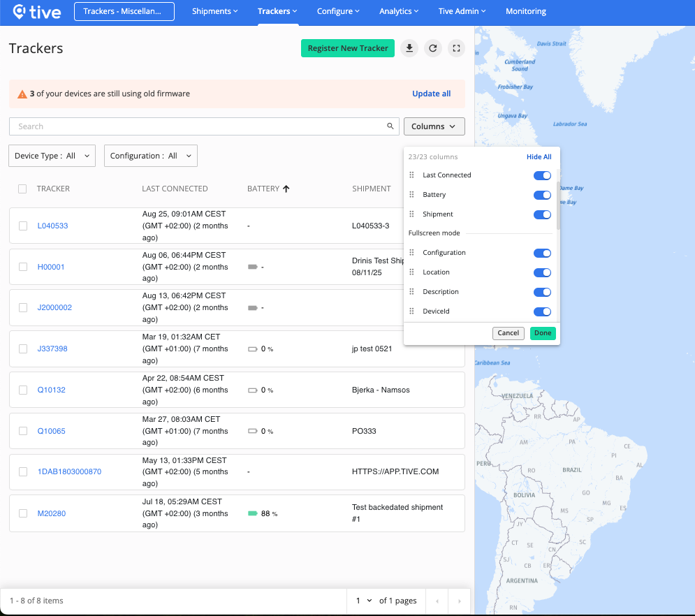The image size is (695, 616).
Task: Open the page number selector
Action: (364, 601)
